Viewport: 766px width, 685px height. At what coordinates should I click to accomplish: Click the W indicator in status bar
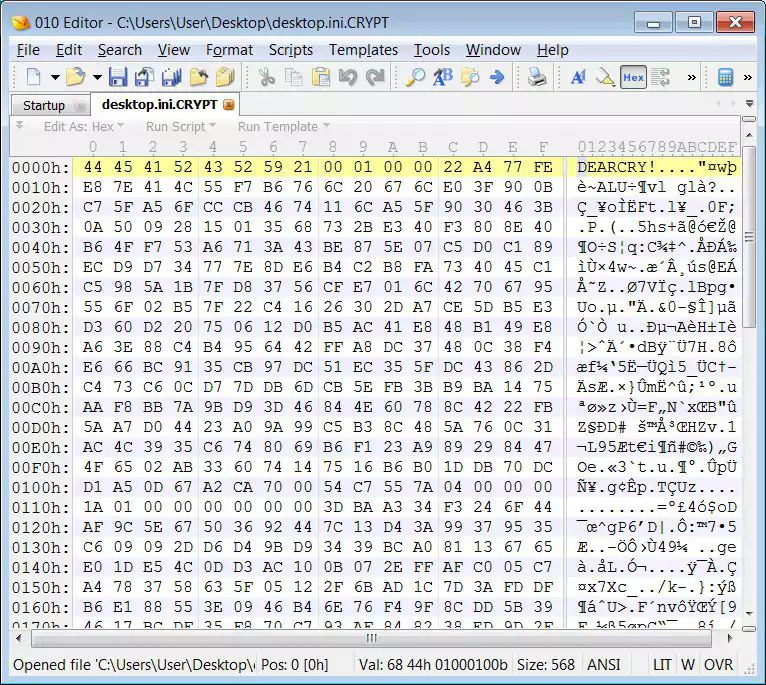tap(688, 665)
